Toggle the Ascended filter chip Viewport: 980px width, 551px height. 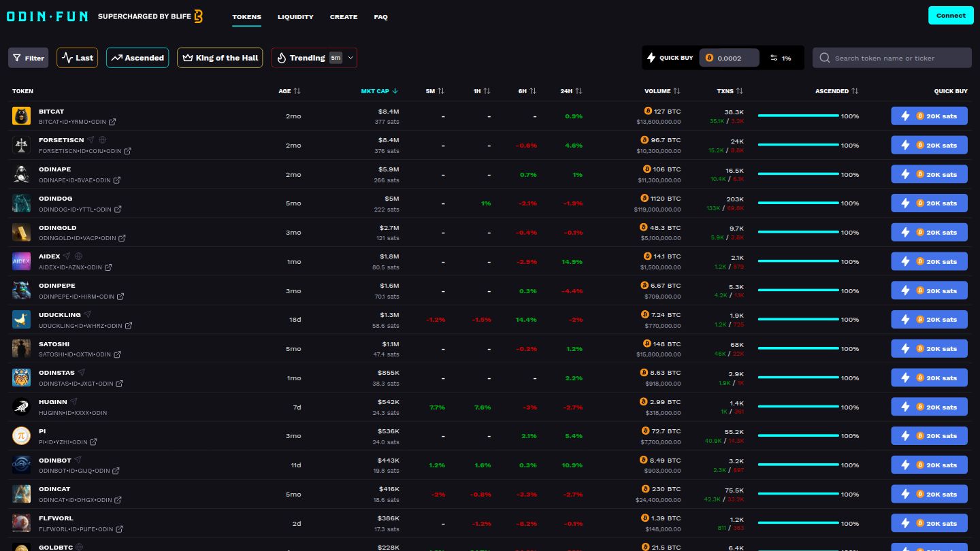[x=137, y=58]
